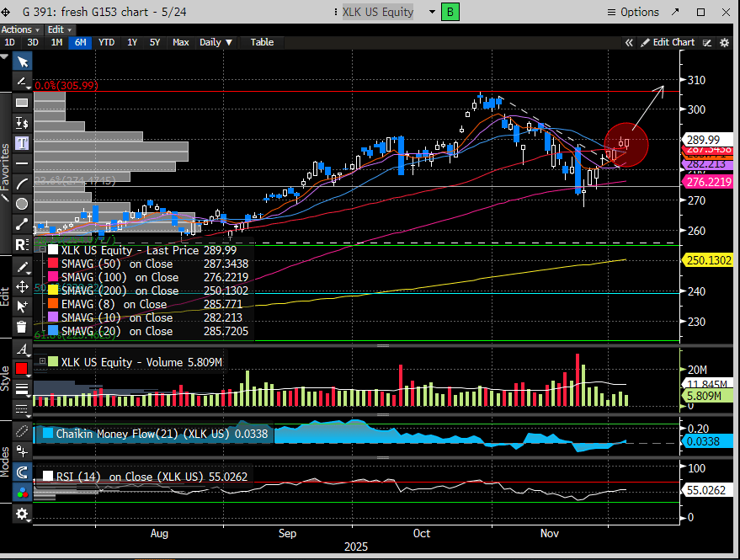Image resolution: width=740 pixels, height=560 pixels.
Task: Open the security dropdown arrow beside XLK
Action: 432,12
